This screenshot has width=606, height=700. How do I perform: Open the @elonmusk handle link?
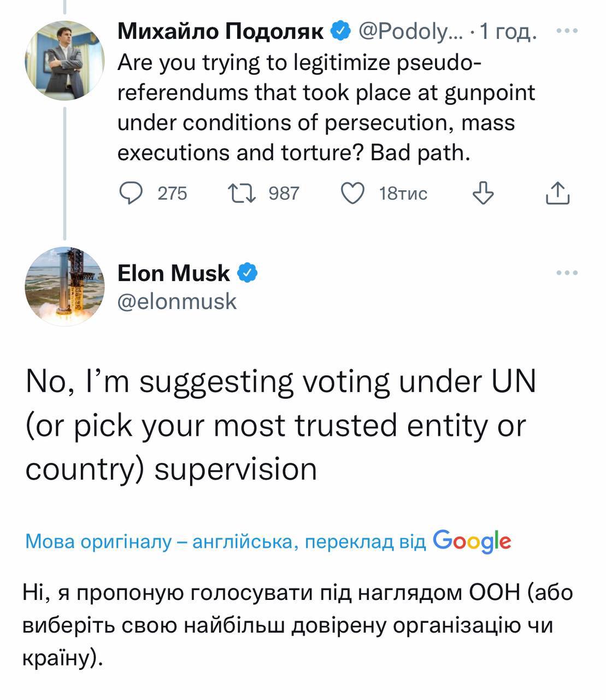click(x=177, y=301)
